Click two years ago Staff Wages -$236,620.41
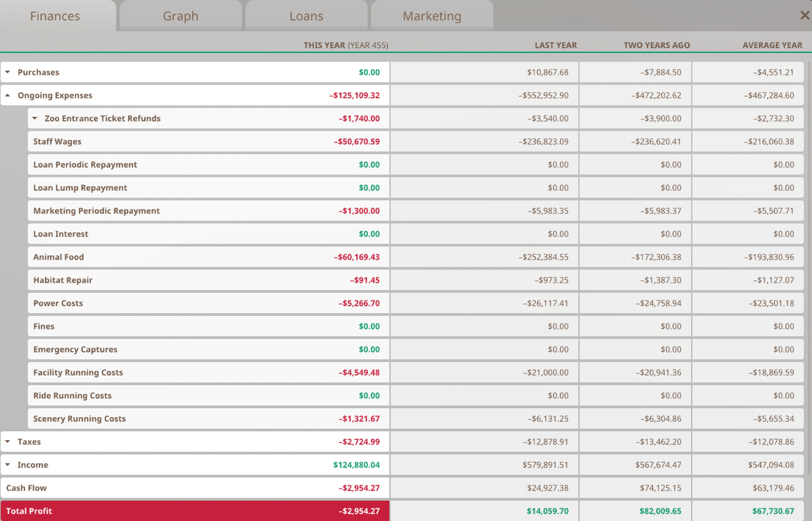Screen dimensions: 812x521 click(656, 141)
